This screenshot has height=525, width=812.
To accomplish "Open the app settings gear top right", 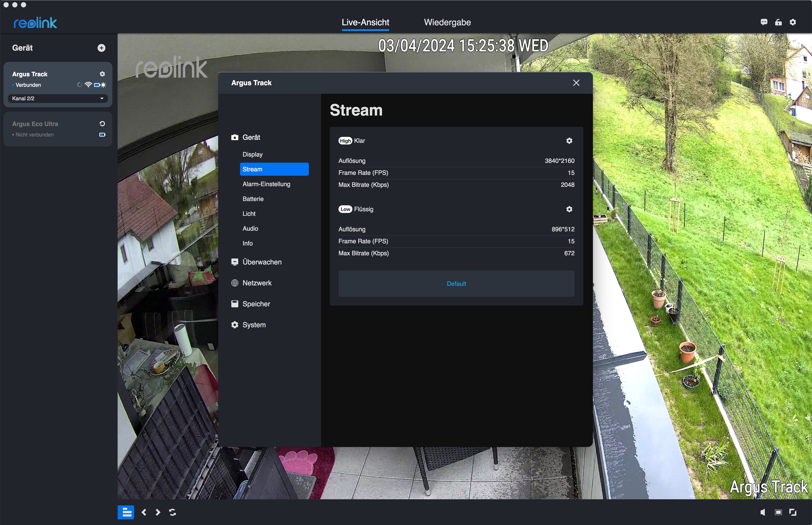I will 793,22.
